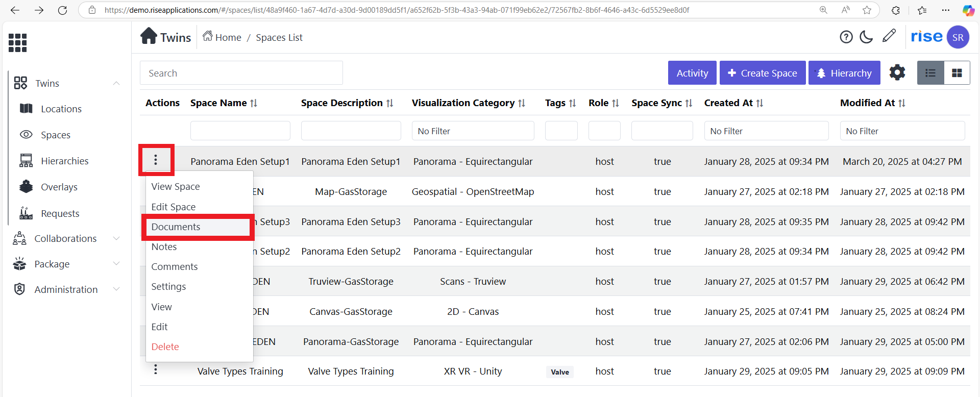Expand the Package sidebar section
Viewport: 980px width, 397px height.
pyautogui.click(x=116, y=264)
